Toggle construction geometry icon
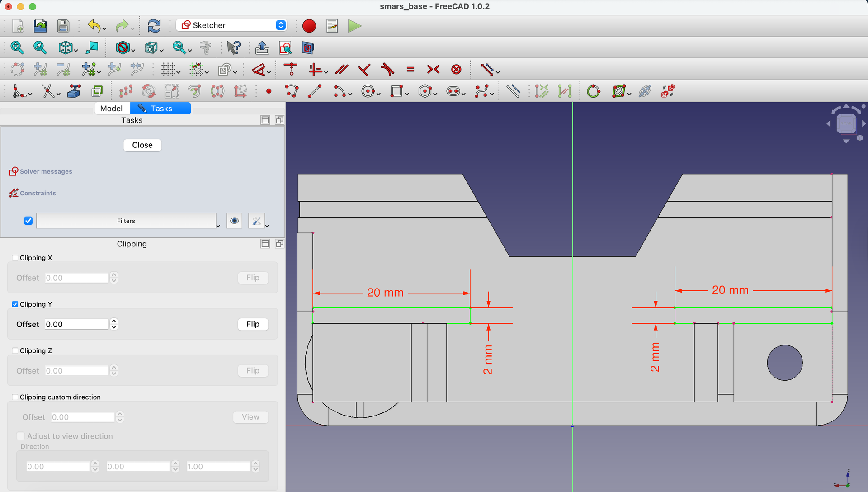868x492 pixels. 513,91
